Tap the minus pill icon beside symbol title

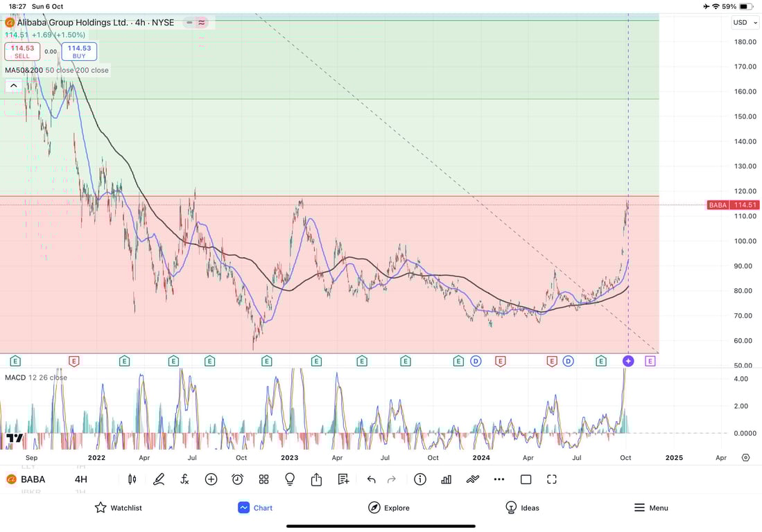point(189,22)
